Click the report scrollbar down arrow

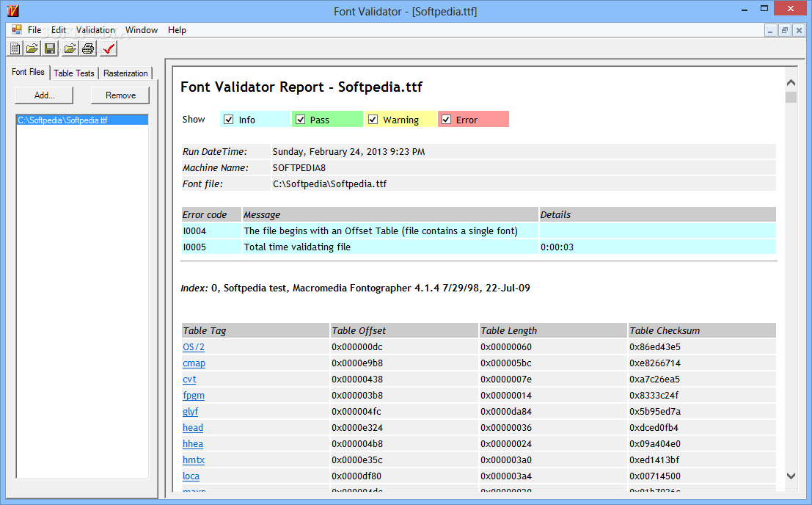pos(791,476)
